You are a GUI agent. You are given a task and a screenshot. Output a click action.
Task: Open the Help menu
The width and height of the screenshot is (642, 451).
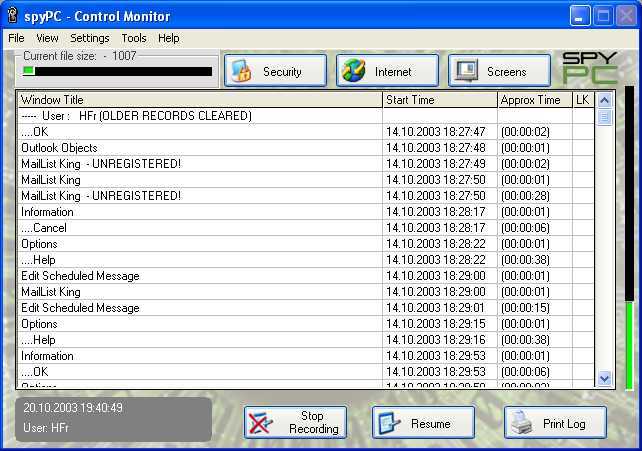click(169, 38)
